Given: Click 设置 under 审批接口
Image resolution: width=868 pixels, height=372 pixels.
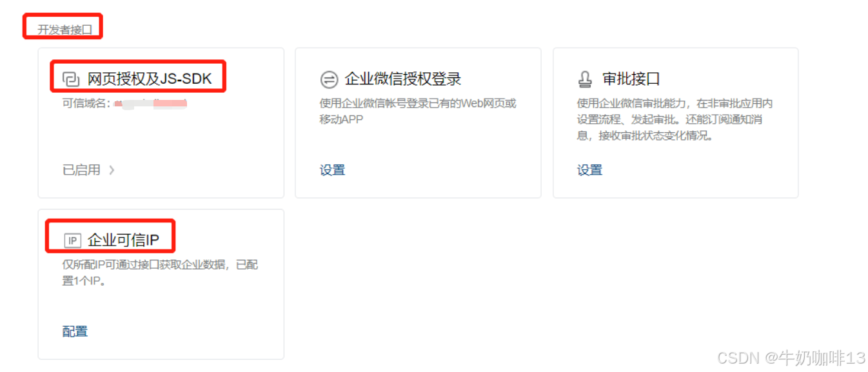Looking at the screenshot, I should tap(590, 170).
